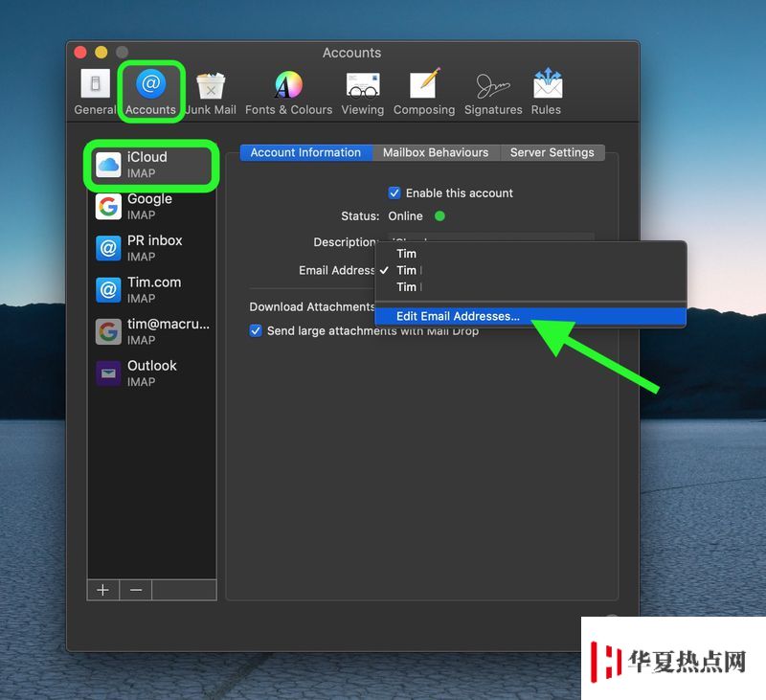Screen dimensions: 766x700
Task: Select the tim@macru... account
Action: point(151,331)
